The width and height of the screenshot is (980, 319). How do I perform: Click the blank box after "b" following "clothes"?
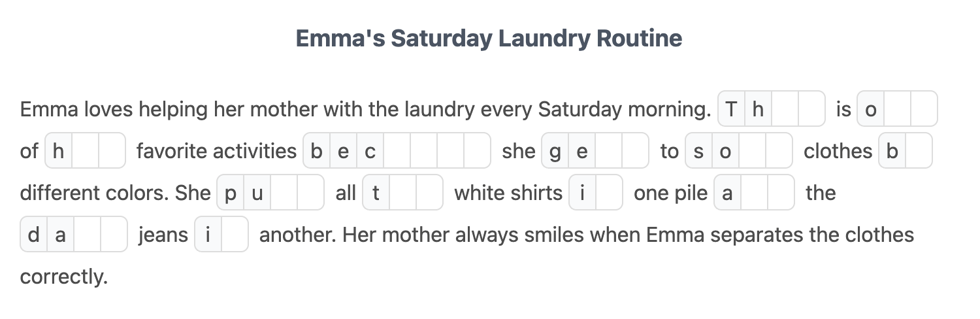[919, 151]
